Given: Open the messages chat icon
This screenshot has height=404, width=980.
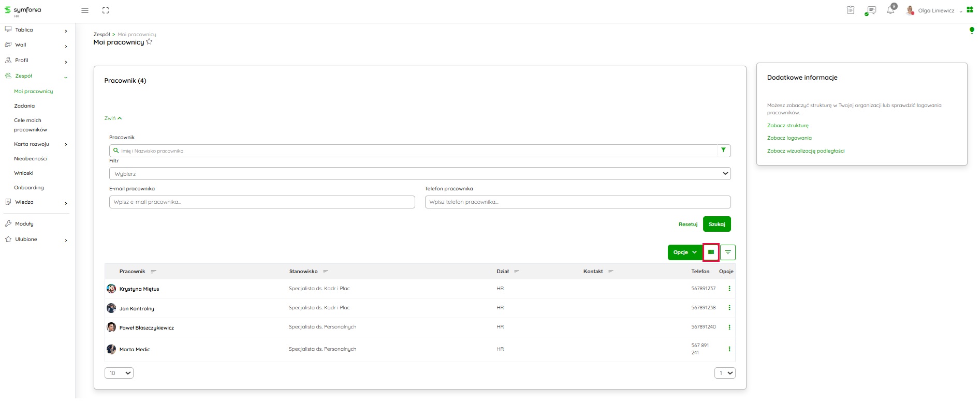Looking at the screenshot, I should (x=871, y=10).
